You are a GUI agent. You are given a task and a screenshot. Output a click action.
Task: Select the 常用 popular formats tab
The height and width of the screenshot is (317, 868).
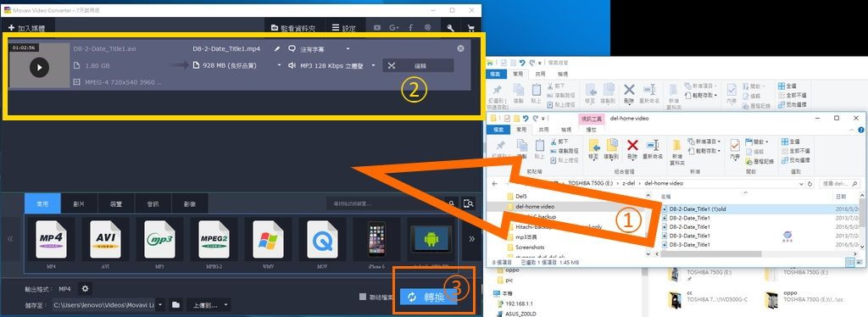pos(42,203)
